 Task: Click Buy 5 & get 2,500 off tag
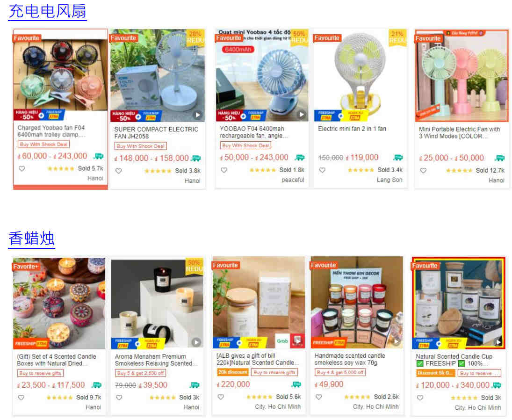click(x=140, y=373)
